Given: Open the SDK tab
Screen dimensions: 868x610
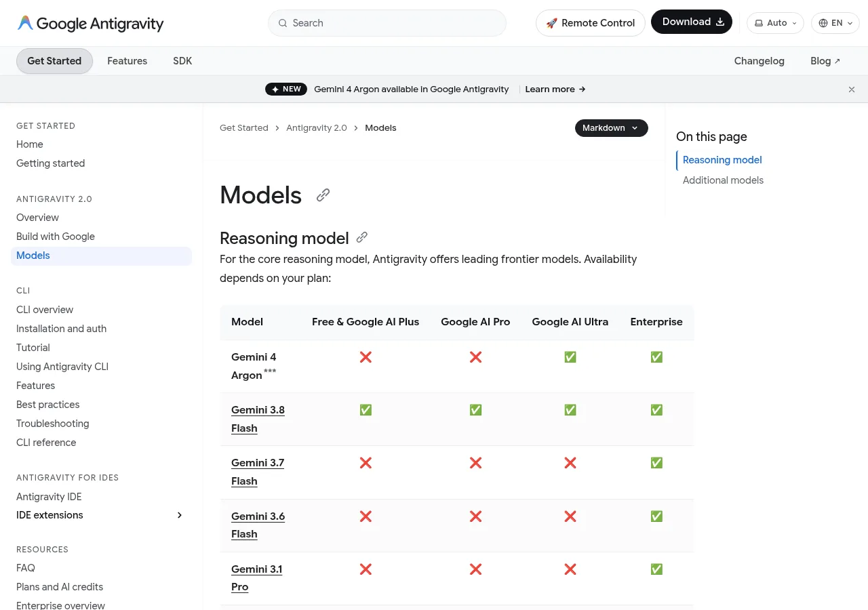Looking at the screenshot, I should (182, 61).
